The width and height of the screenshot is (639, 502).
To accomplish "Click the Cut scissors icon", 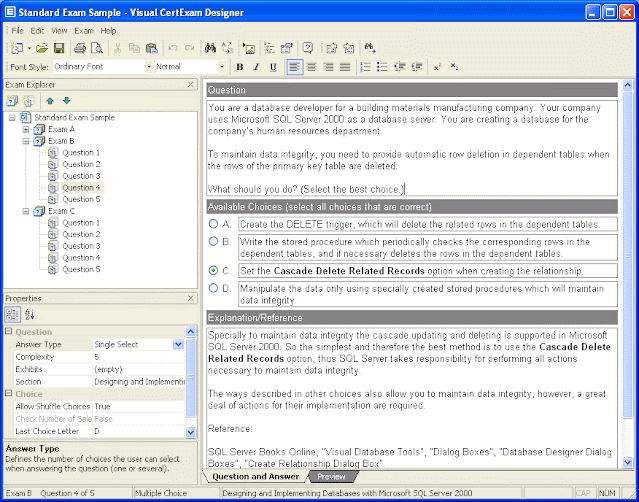I will (117, 48).
